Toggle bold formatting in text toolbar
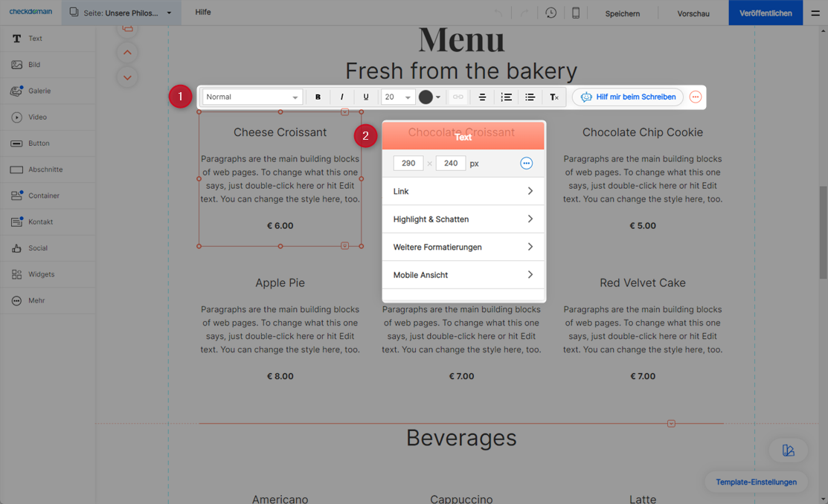 [318, 97]
